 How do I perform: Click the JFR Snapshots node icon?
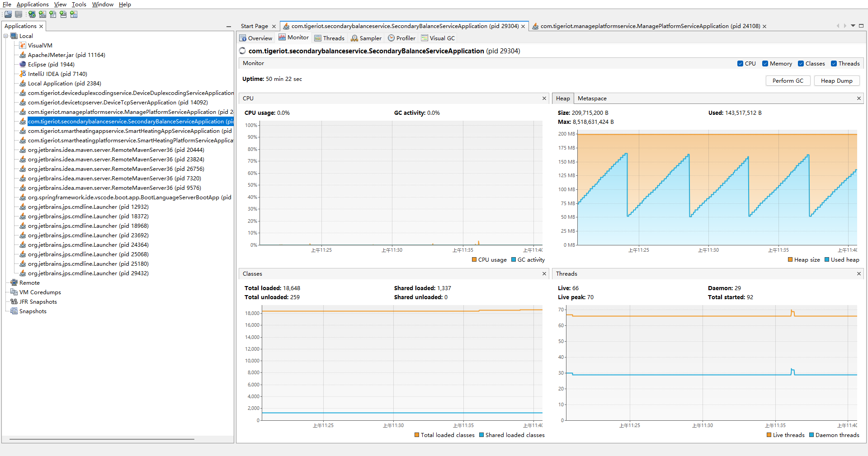pyautogui.click(x=14, y=302)
